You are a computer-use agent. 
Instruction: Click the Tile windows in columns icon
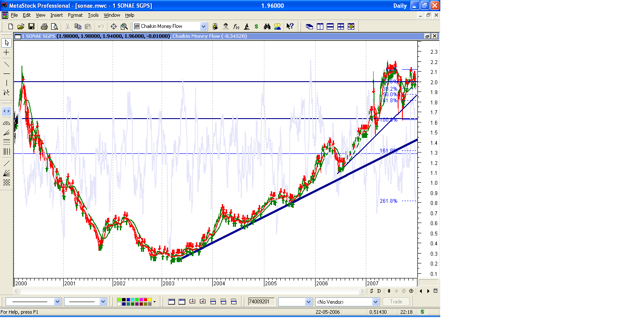pyautogui.click(x=320, y=26)
